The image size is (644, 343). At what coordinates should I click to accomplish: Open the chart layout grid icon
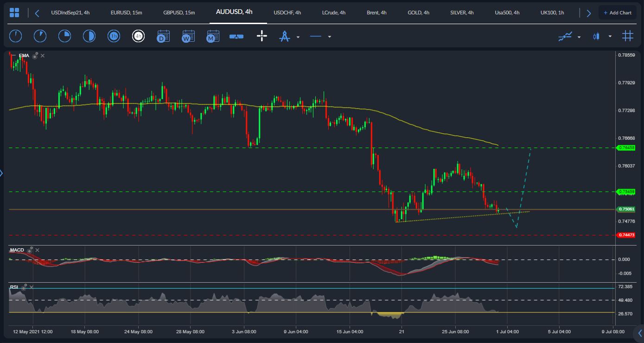coord(14,13)
